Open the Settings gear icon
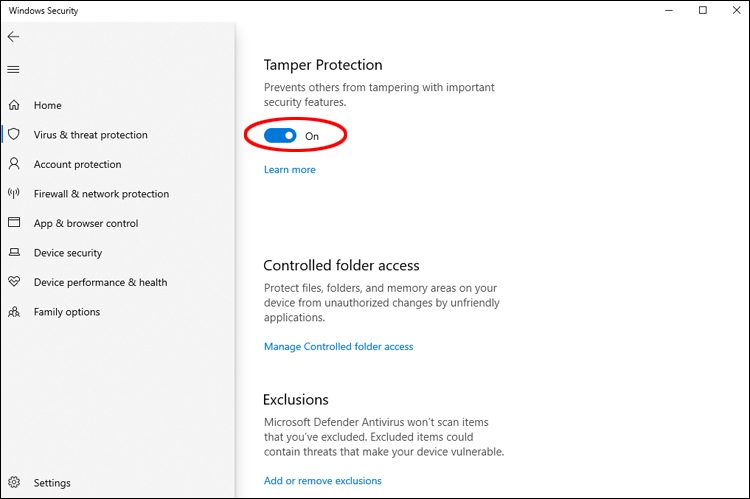The image size is (750, 499). [14, 482]
